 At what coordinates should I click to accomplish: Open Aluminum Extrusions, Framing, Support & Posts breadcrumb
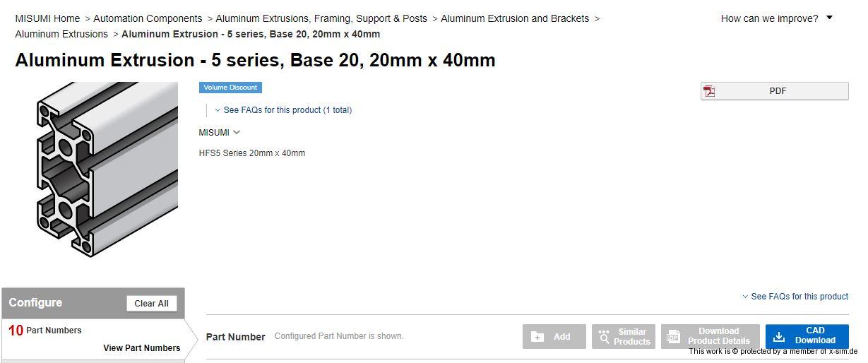[321, 18]
